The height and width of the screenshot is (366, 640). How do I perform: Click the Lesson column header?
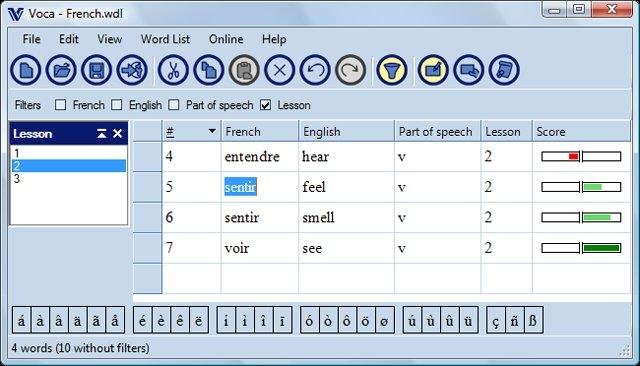click(507, 131)
